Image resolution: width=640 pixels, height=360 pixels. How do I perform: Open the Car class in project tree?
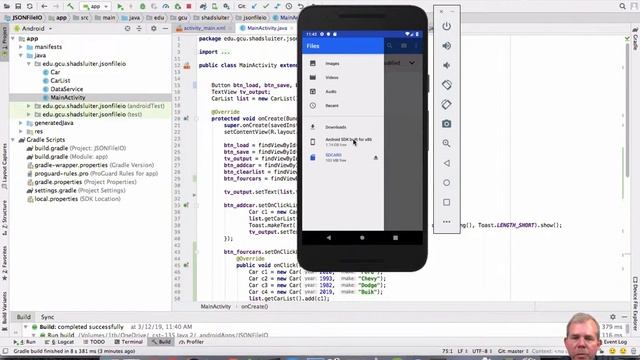coord(55,72)
